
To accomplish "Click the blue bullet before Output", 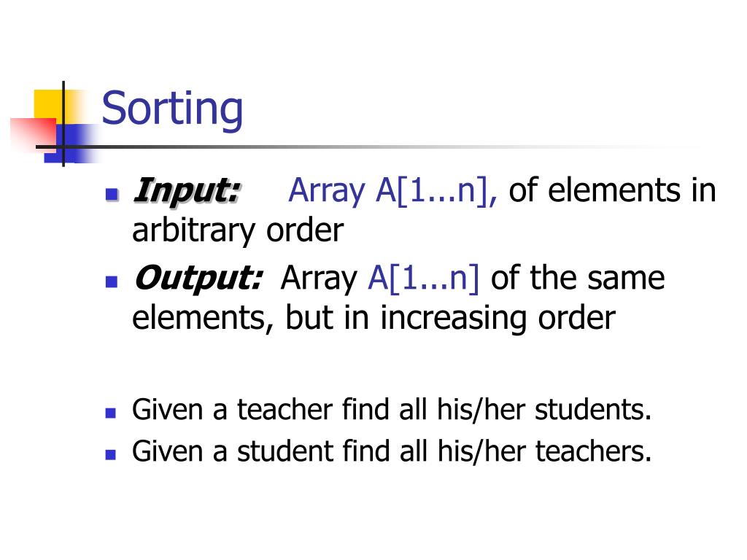I will [112, 281].
